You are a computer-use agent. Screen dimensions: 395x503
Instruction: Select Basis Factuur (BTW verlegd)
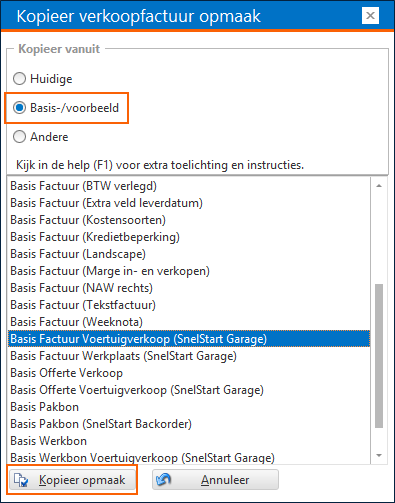(x=189, y=186)
